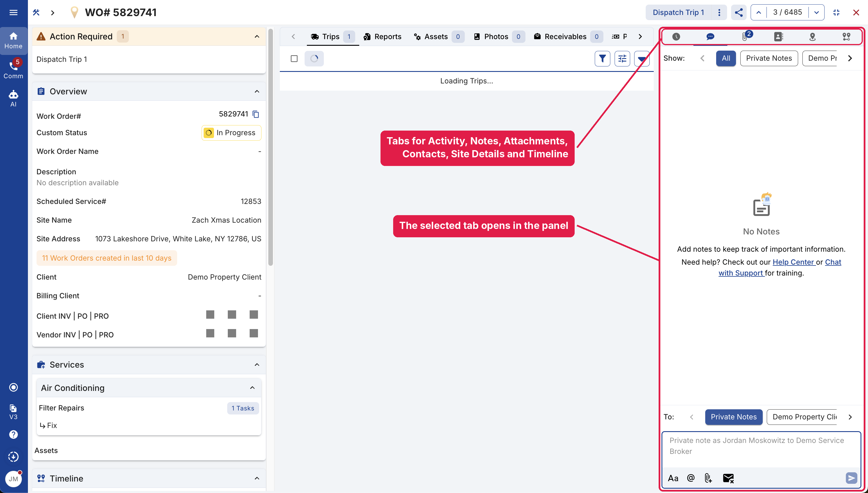Screen dimensions: 868x493
Task: Collapse the Services section
Action: (257, 365)
